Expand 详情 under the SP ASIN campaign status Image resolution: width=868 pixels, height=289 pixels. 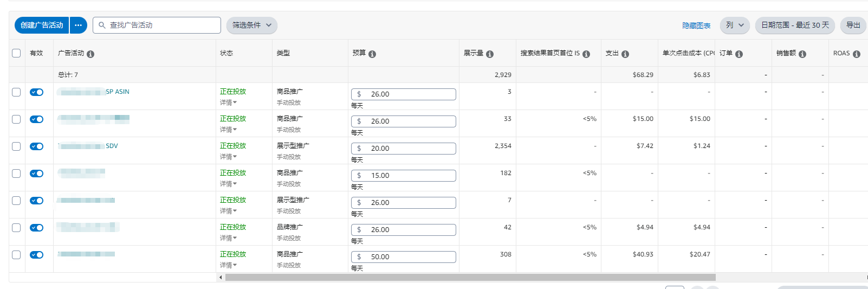(x=228, y=102)
